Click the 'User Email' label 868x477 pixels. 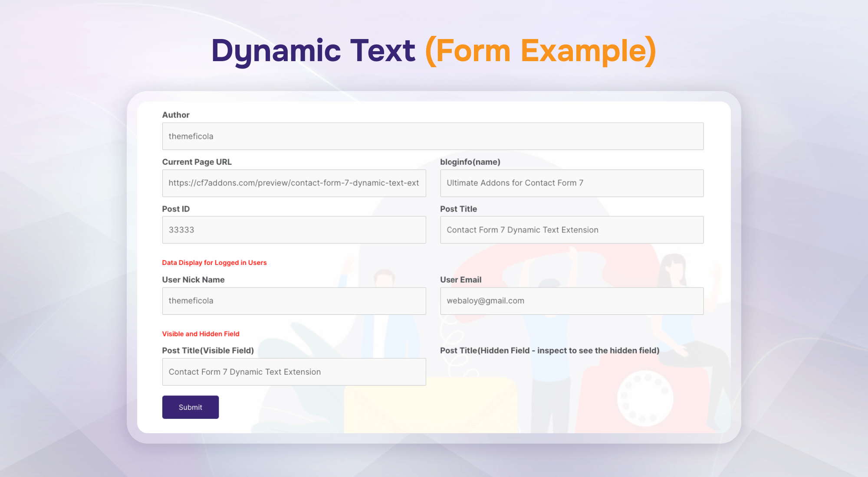(460, 280)
